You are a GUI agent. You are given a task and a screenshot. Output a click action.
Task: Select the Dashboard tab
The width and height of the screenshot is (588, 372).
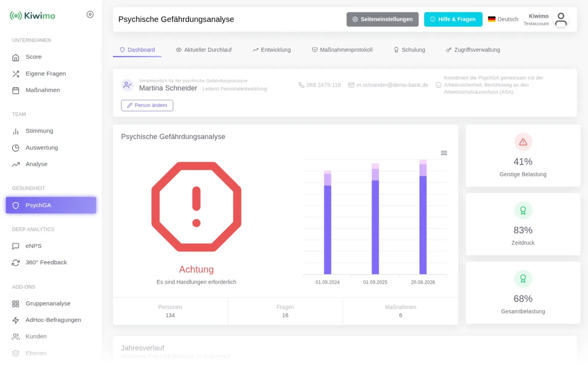(x=137, y=50)
